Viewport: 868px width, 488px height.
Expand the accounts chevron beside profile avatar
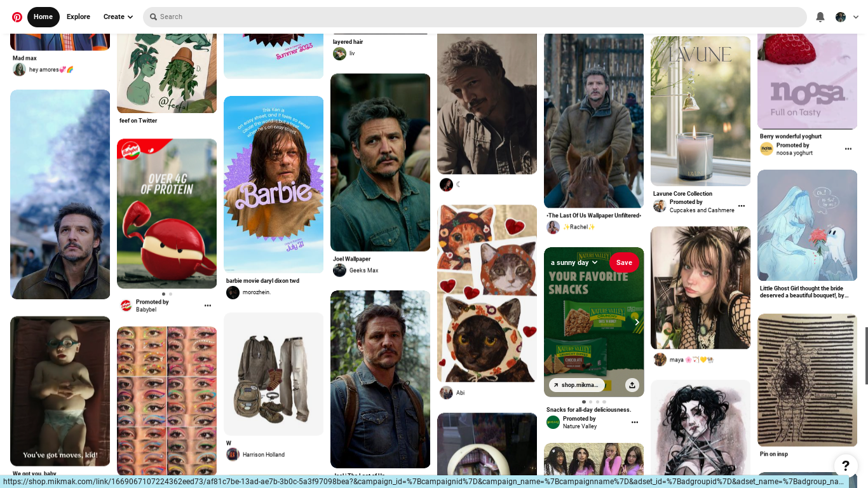(x=856, y=17)
